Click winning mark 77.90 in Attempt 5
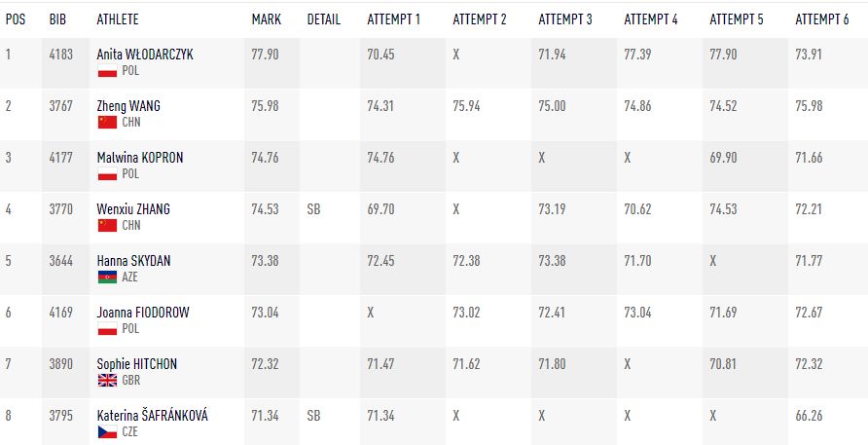This screenshot has height=445, width=868. pos(723,55)
